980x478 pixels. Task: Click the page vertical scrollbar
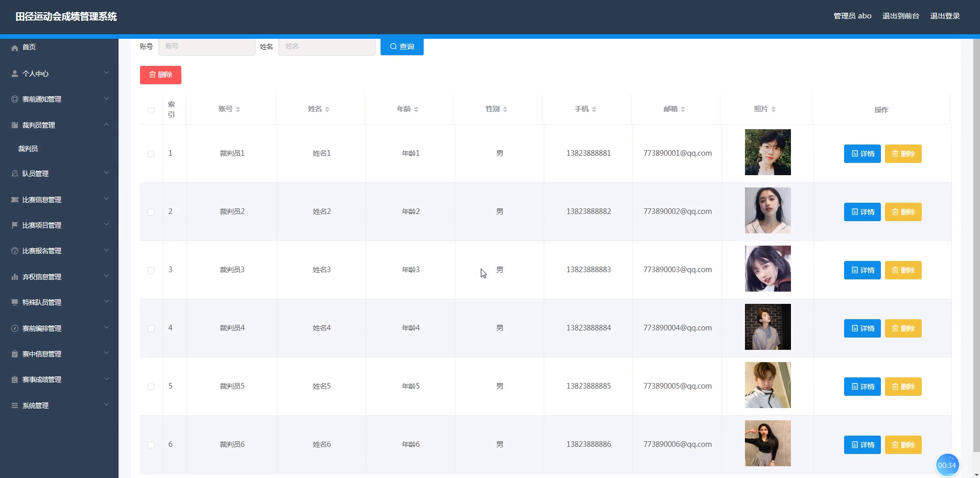pos(976,245)
